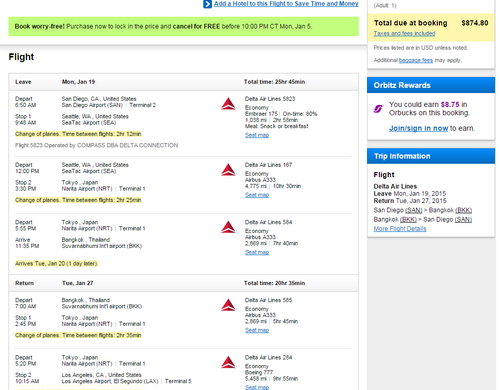This screenshot has width=500, height=390.
Task: Click SAN airport code in outbound route
Action: coord(414,210)
